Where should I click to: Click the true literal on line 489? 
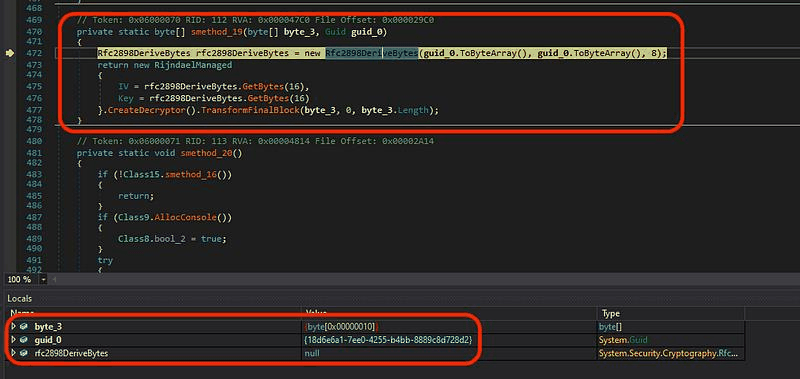[x=210, y=239]
